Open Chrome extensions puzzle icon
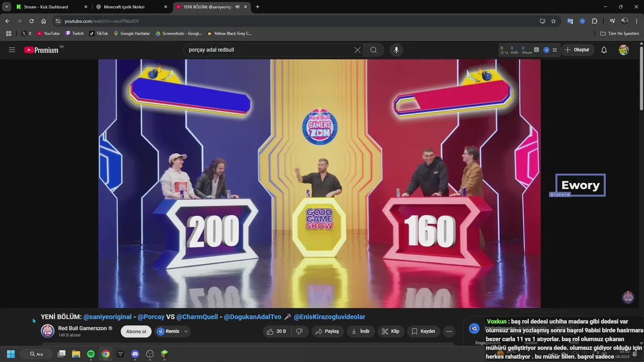 point(594,21)
